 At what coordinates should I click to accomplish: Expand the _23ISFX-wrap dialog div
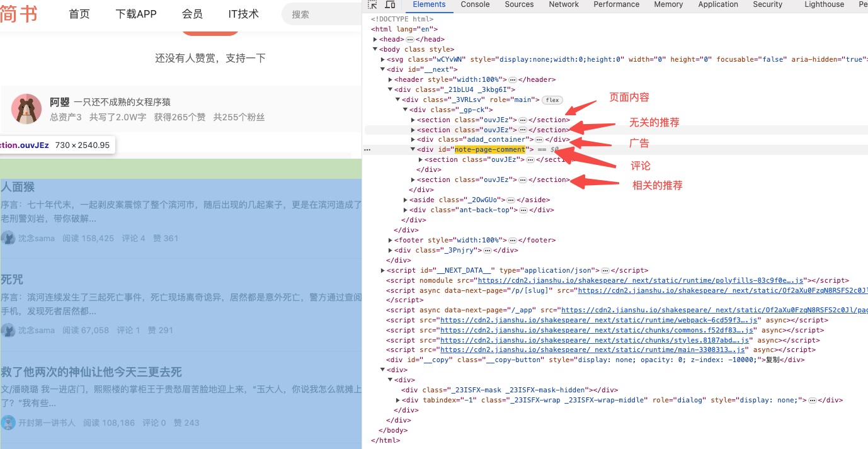coord(398,401)
